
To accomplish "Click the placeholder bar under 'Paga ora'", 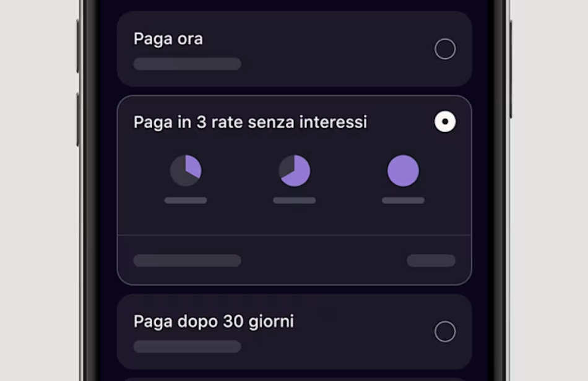I will pyautogui.click(x=187, y=64).
